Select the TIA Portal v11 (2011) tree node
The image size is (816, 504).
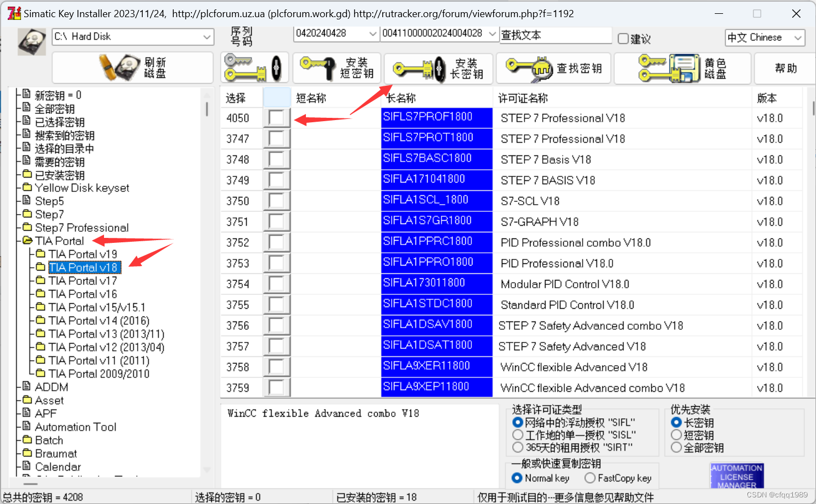pyautogui.click(x=99, y=360)
